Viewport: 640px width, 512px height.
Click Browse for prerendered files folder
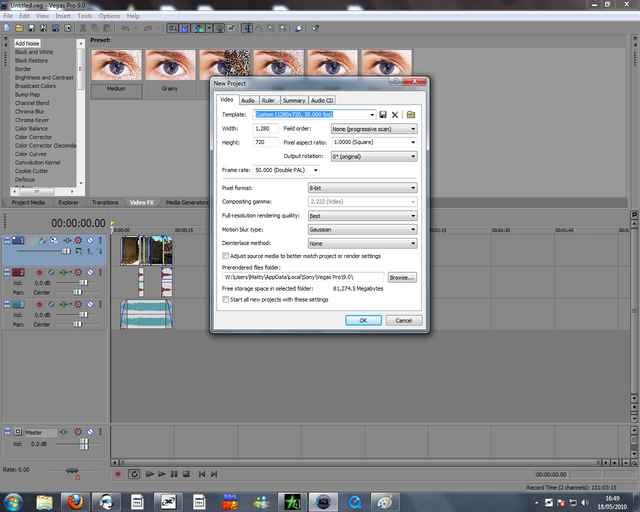point(402,278)
